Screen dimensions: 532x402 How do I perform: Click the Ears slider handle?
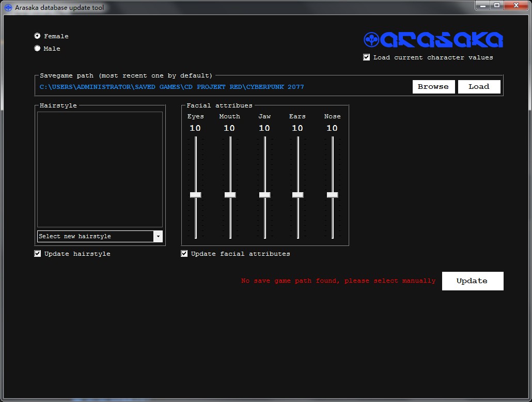[x=298, y=195]
